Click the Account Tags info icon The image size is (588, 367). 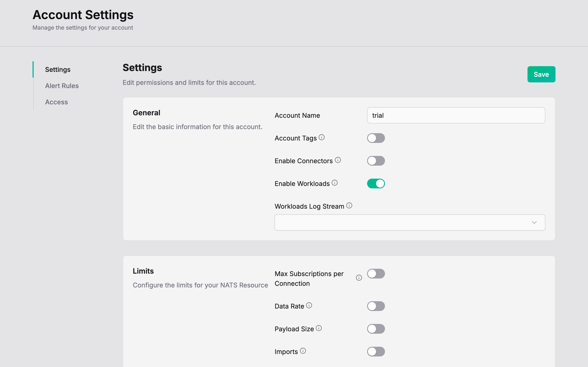(x=322, y=137)
